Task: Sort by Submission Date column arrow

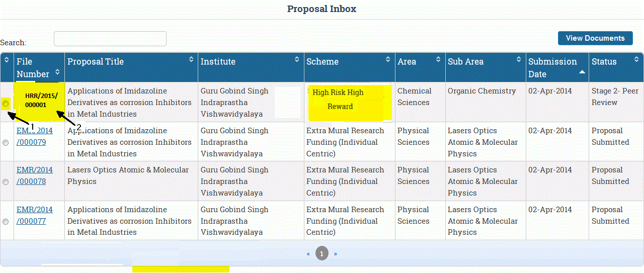Action: click(582, 72)
